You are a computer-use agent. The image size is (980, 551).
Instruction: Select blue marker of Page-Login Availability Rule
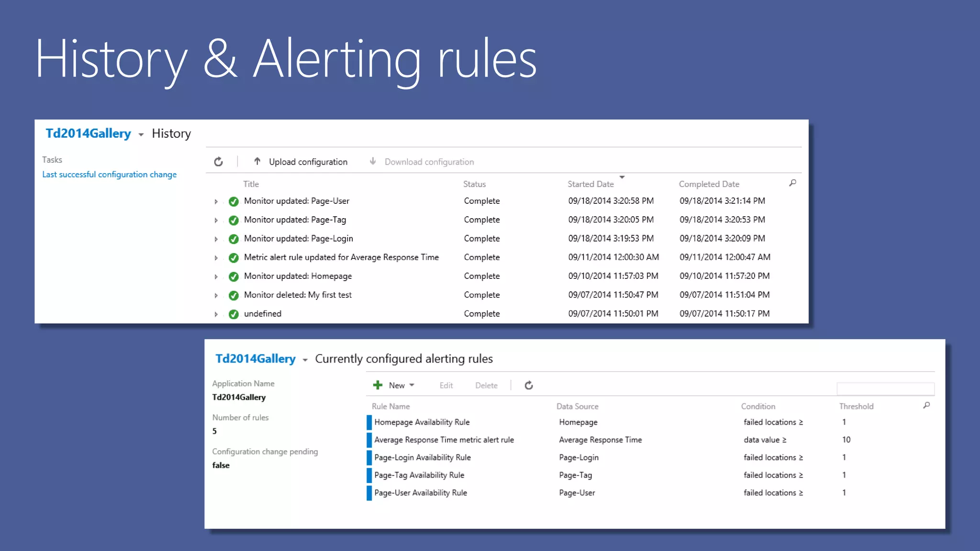click(369, 458)
